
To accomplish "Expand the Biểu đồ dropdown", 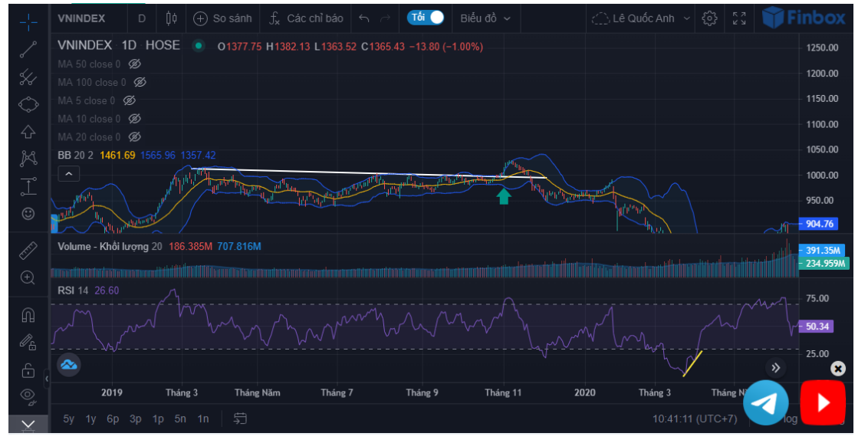I will [x=485, y=18].
